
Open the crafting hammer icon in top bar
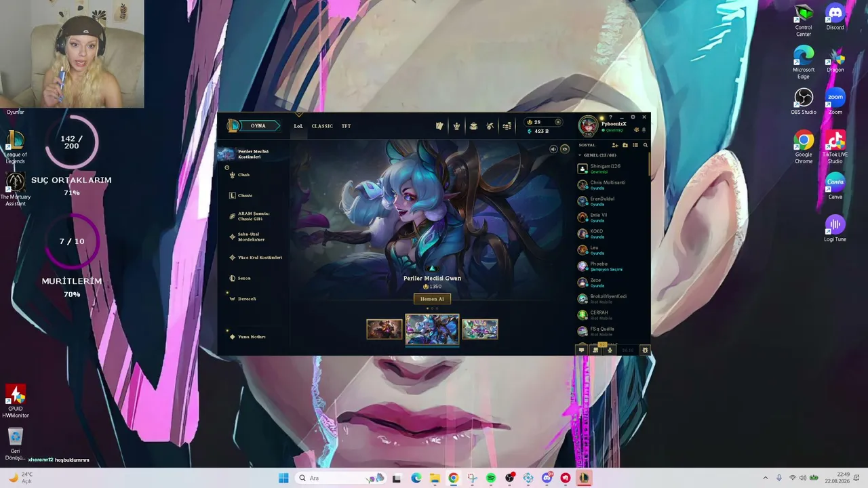[x=490, y=126]
